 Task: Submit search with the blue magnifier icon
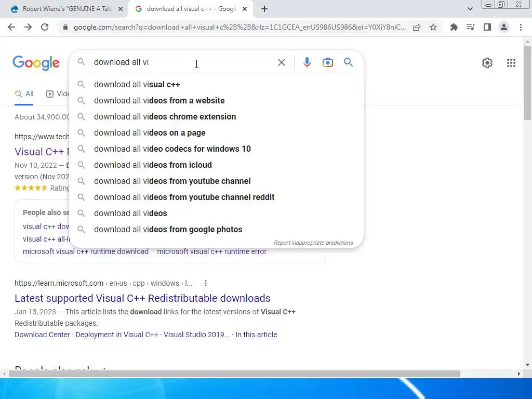pos(348,62)
